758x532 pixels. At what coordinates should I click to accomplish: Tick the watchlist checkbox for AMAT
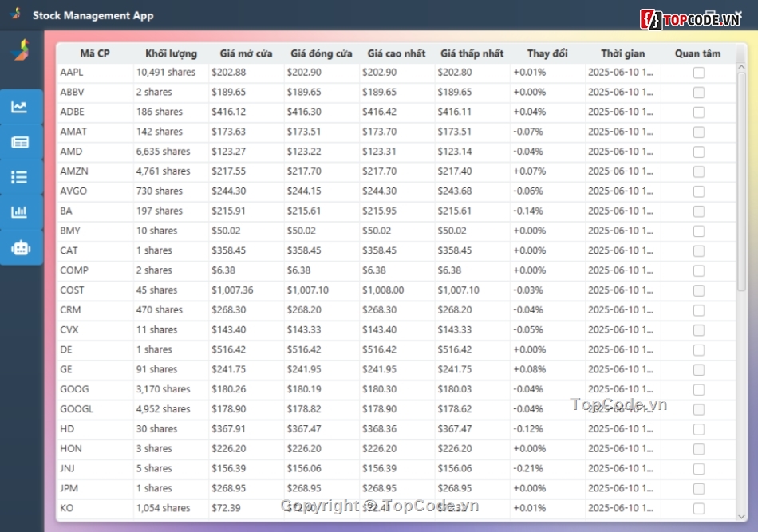698,132
